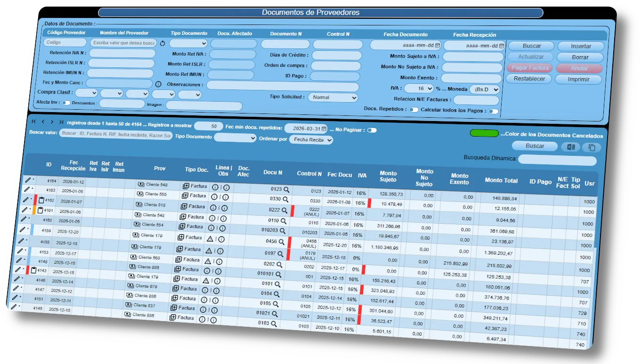Expand the Ordenar por dropdown
The width and height of the screenshot is (641, 364).
coord(311,139)
